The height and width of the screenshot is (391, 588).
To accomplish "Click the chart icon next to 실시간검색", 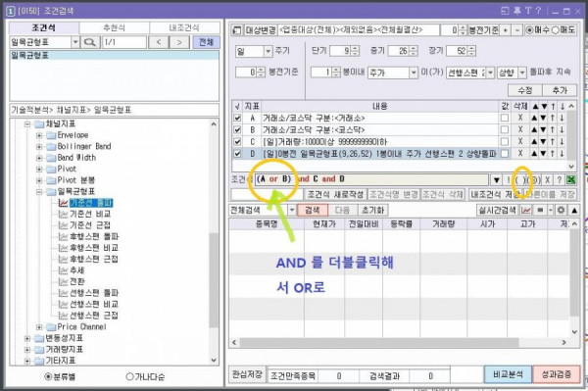I will [525, 210].
